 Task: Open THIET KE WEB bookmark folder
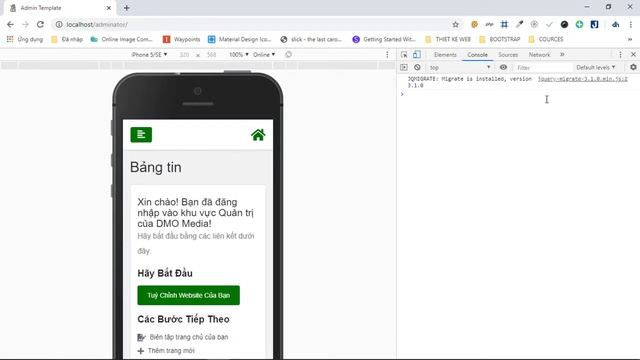448,39
